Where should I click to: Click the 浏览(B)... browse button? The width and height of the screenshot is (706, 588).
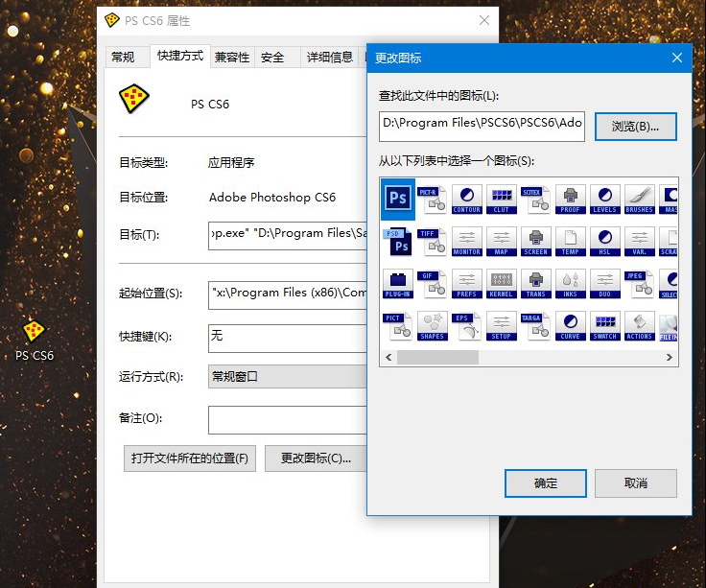[635, 127]
